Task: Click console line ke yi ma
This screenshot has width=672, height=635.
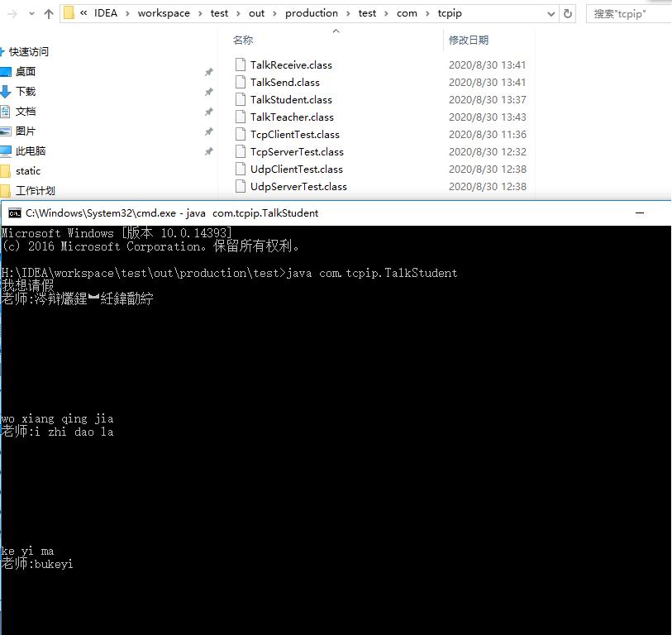Action: 27,551
